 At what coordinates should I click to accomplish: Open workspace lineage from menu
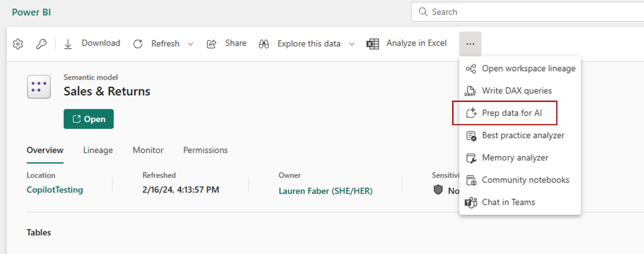pyautogui.click(x=520, y=69)
